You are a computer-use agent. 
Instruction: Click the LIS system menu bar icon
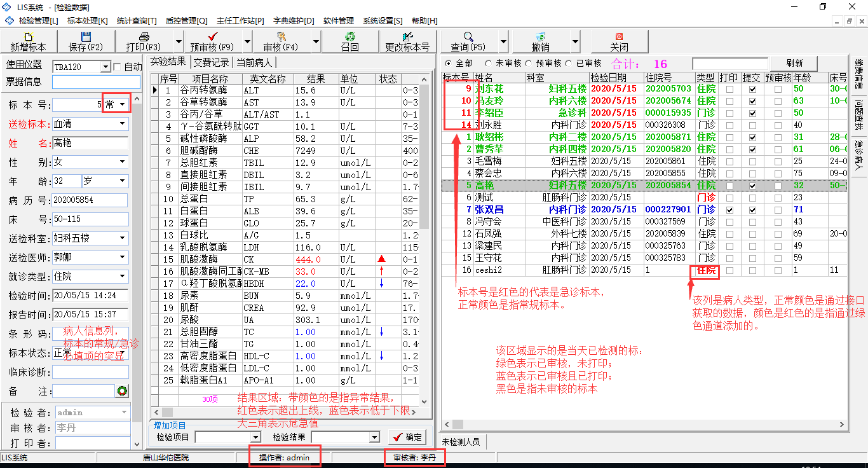[10, 21]
